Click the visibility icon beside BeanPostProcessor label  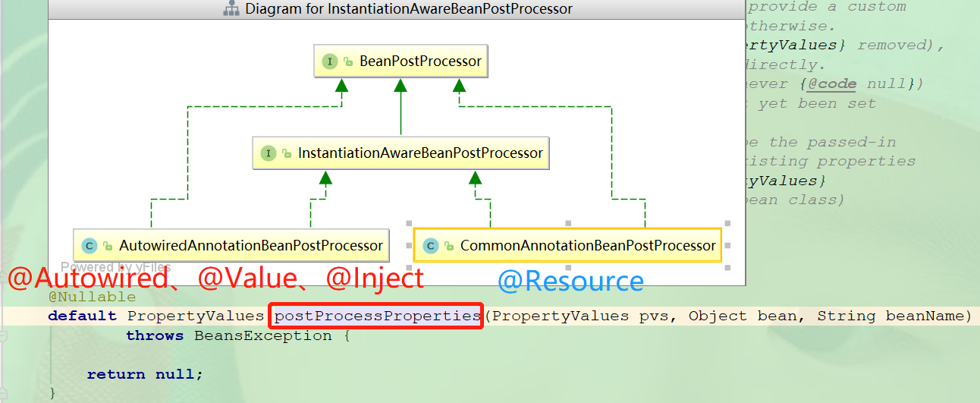point(348,62)
